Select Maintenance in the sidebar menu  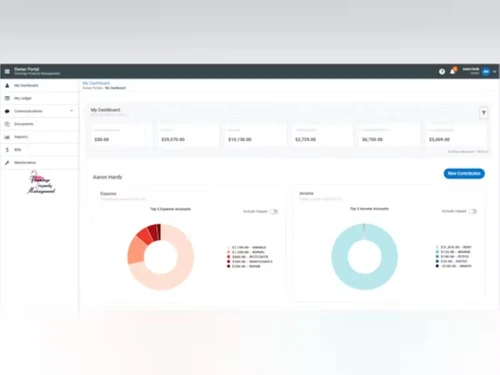click(x=25, y=163)
